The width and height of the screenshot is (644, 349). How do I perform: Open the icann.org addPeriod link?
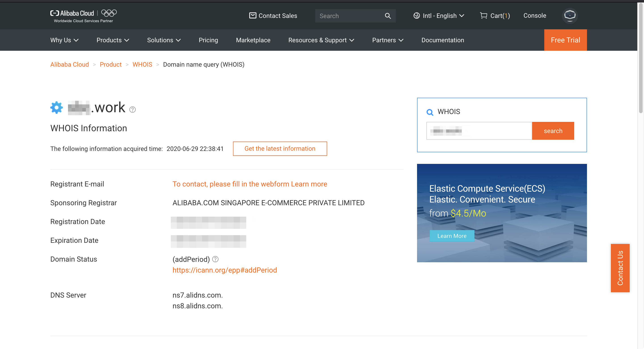(225, 270)
